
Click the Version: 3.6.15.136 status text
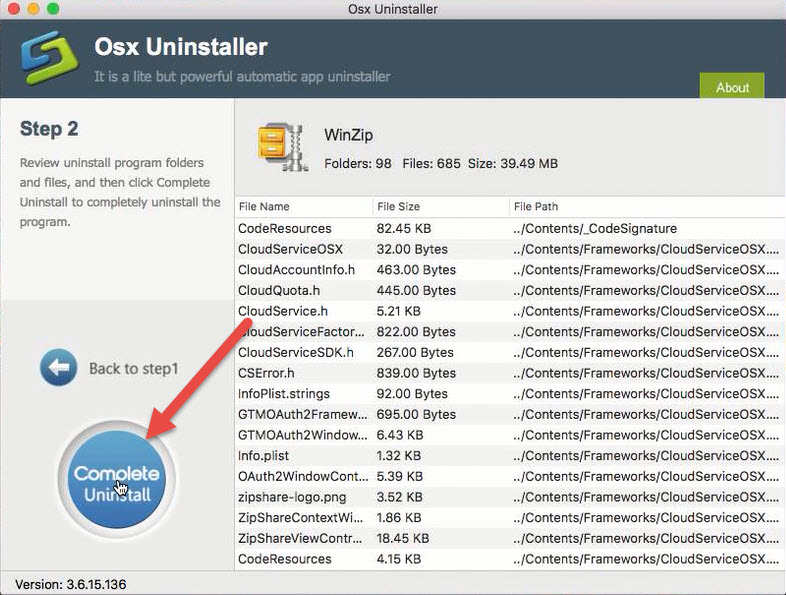[71, 584]
